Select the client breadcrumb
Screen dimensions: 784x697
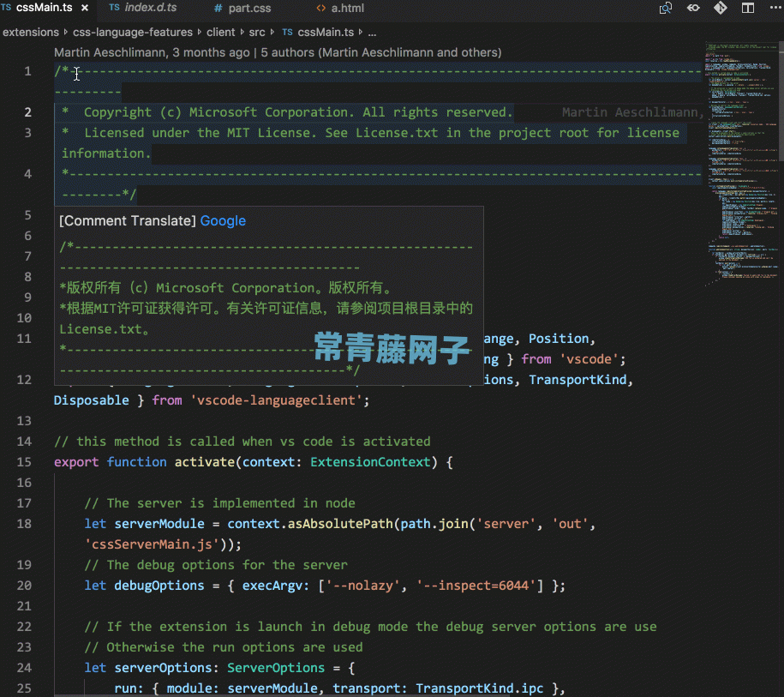coord(220,33)
